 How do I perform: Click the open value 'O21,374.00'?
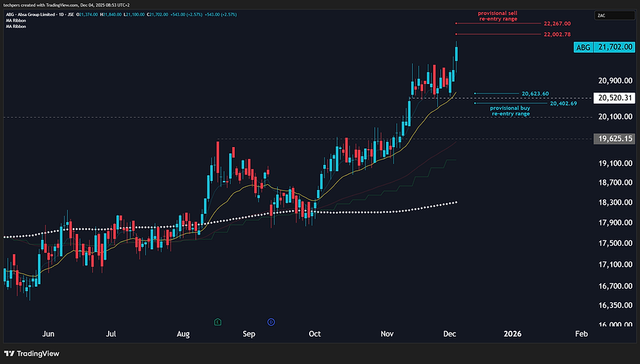[88, 15]
